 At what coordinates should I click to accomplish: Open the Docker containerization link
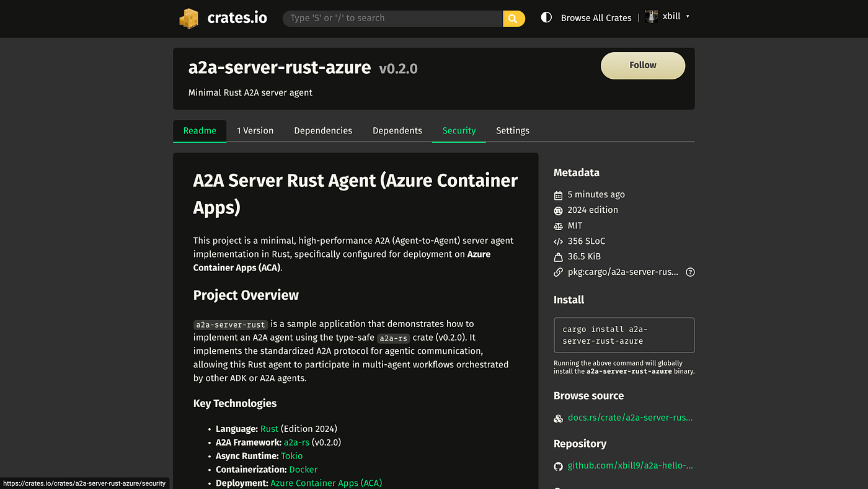click(303, 470)
